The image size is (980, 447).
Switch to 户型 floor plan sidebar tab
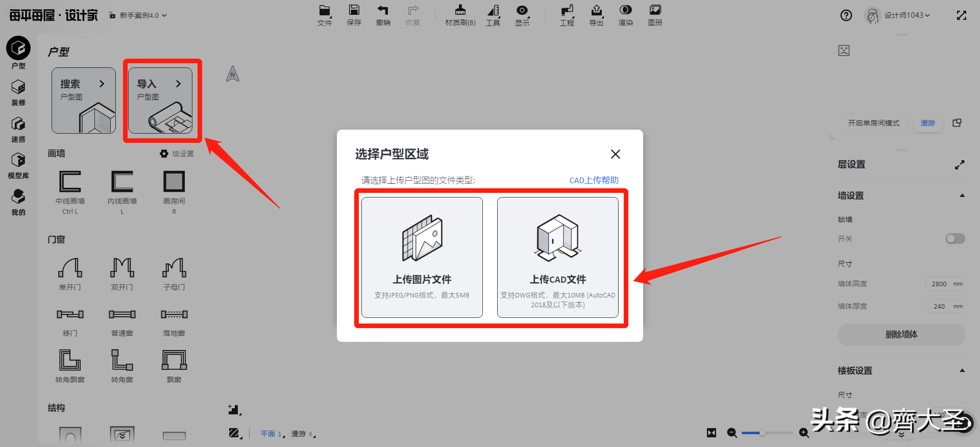point(18,53)
